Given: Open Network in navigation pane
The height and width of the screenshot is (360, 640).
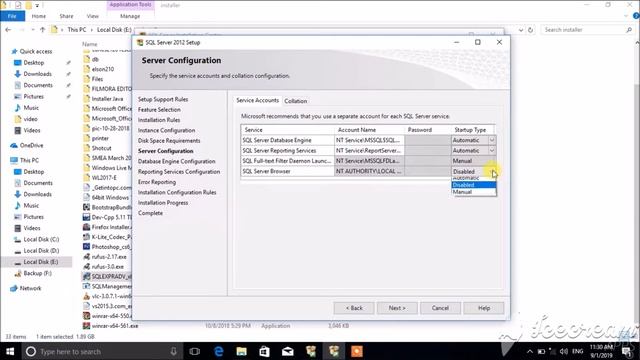Looking at the screenshot, I should point(30,288).
